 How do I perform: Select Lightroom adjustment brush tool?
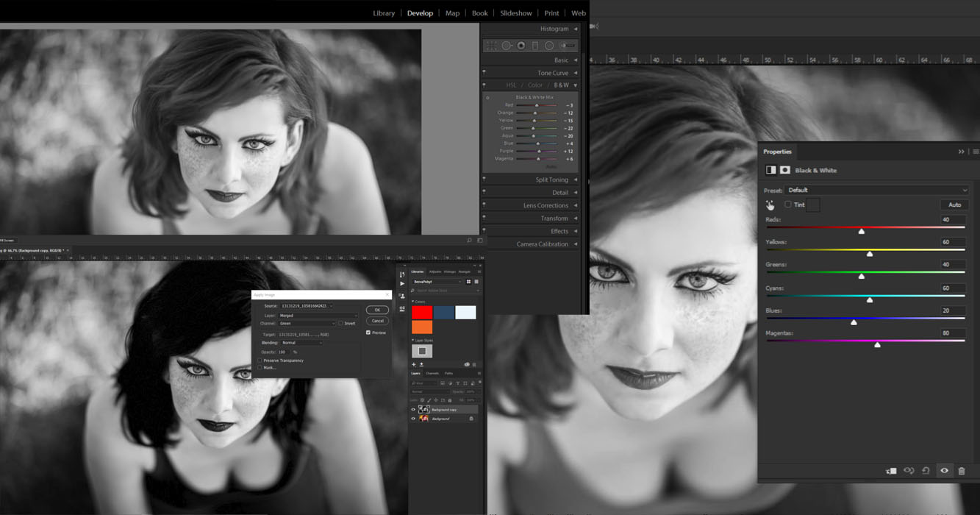click(x=568, y=46)
